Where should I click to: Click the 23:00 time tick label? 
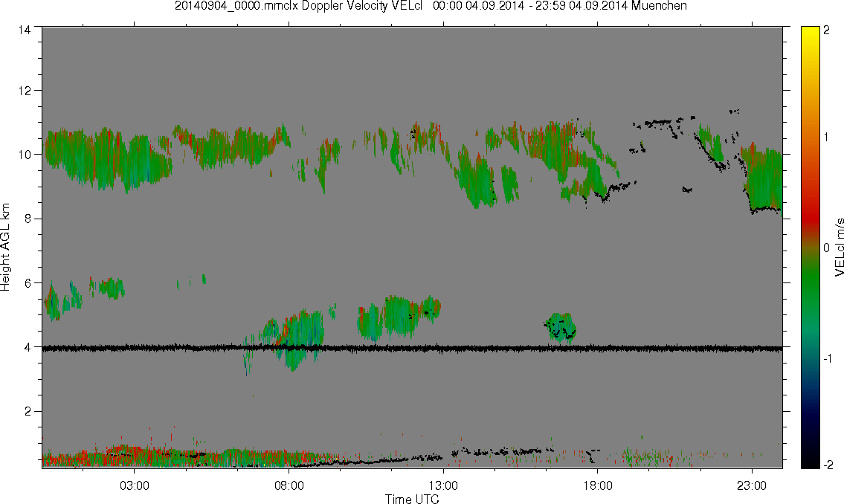752,485
